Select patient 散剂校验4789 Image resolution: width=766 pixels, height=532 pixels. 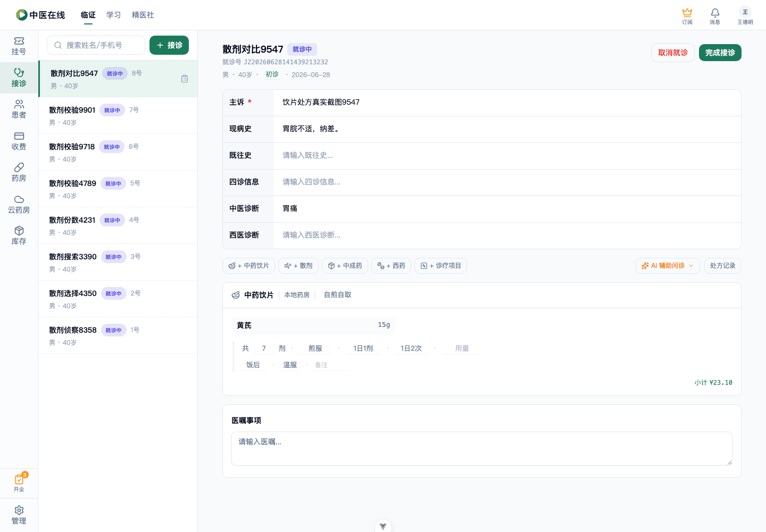coord(118,189)
